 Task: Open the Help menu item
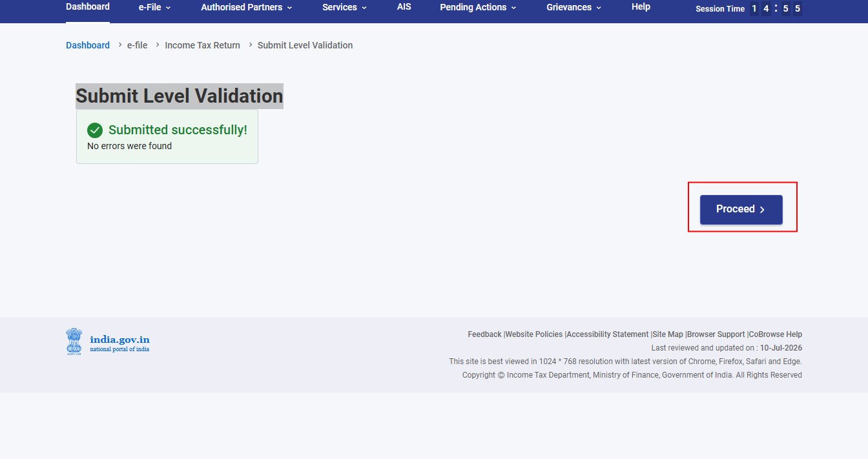[641, 7]
